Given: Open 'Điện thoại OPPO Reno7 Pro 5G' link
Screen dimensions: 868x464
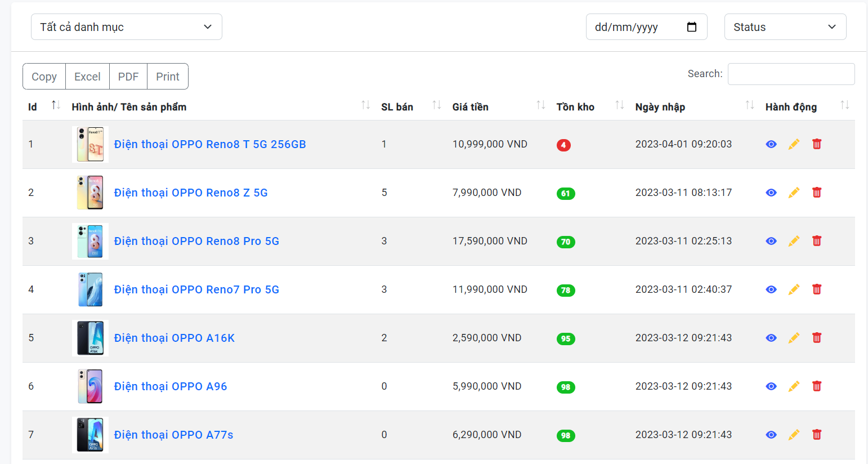Looking at the screenshot, I should click(x=196, y=289).
